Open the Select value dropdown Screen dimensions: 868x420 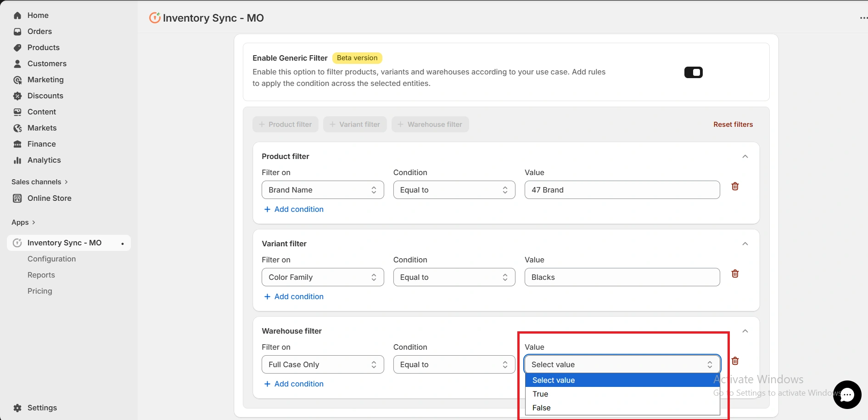click(x=622, y=364)
